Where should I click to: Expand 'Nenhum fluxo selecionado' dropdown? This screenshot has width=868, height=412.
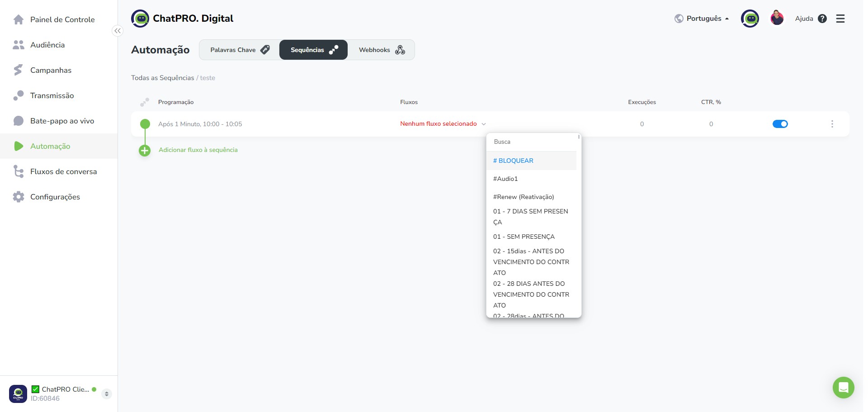coord(443,123)
